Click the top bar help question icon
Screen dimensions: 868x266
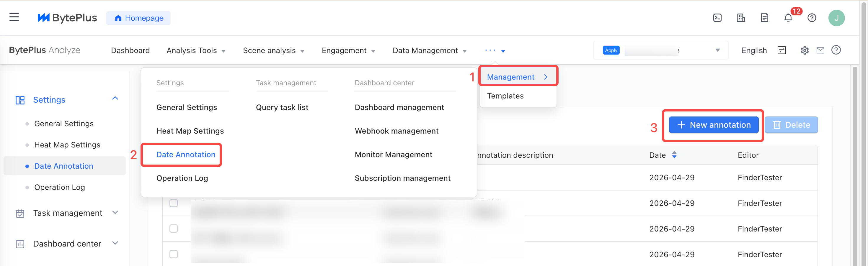pos(812,18)
